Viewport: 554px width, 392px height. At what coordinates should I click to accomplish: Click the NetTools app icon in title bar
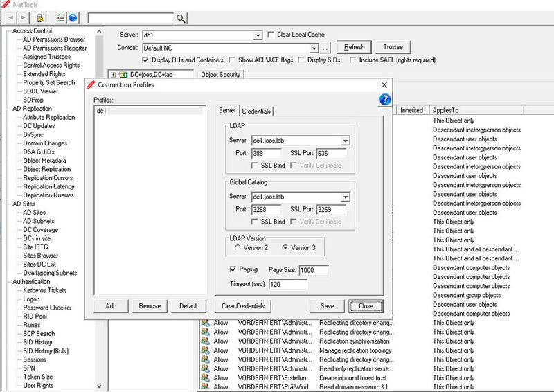tap(6, 5)
